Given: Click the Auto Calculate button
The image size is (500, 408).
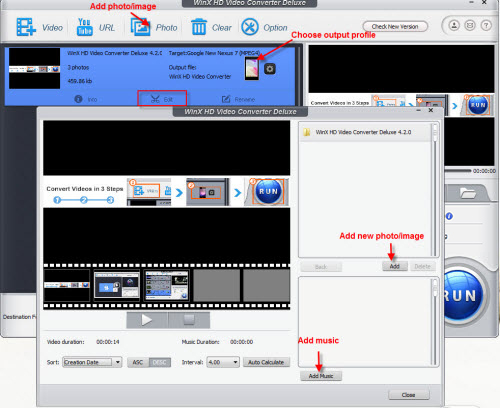Looking at the screenshot, I should (266, 362).
